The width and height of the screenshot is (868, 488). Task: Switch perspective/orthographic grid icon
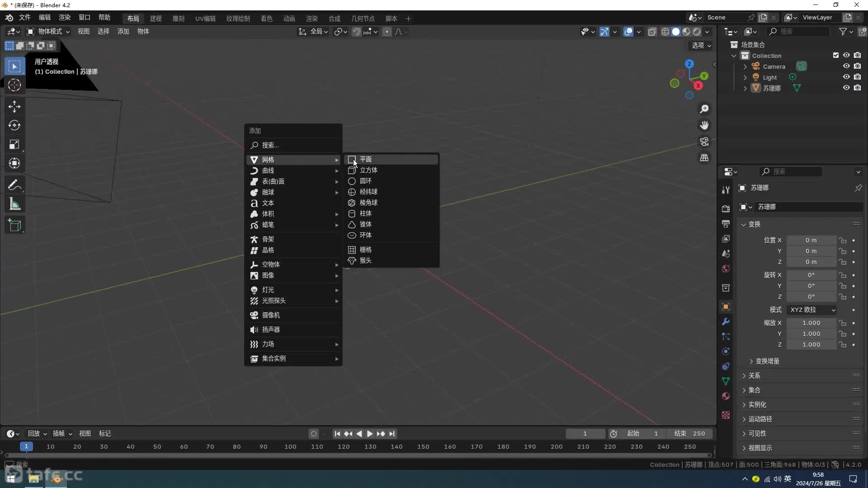[x=704, y=158]
